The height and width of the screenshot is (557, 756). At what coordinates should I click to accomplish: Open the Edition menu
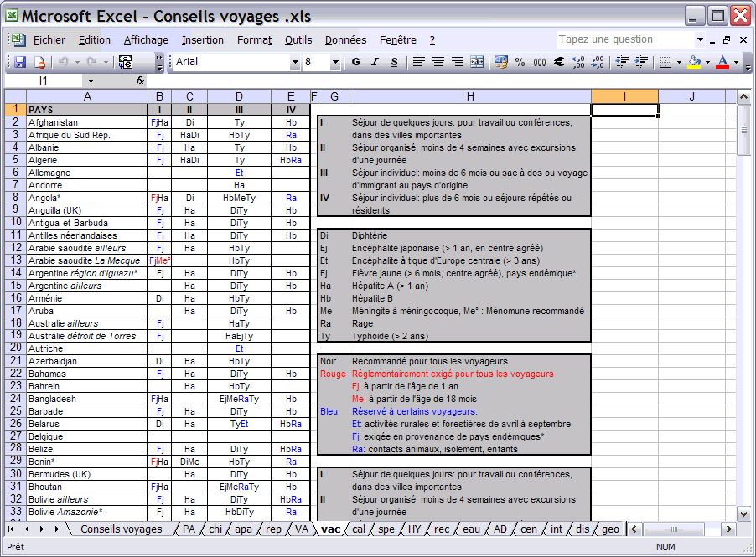pos(95,40)
